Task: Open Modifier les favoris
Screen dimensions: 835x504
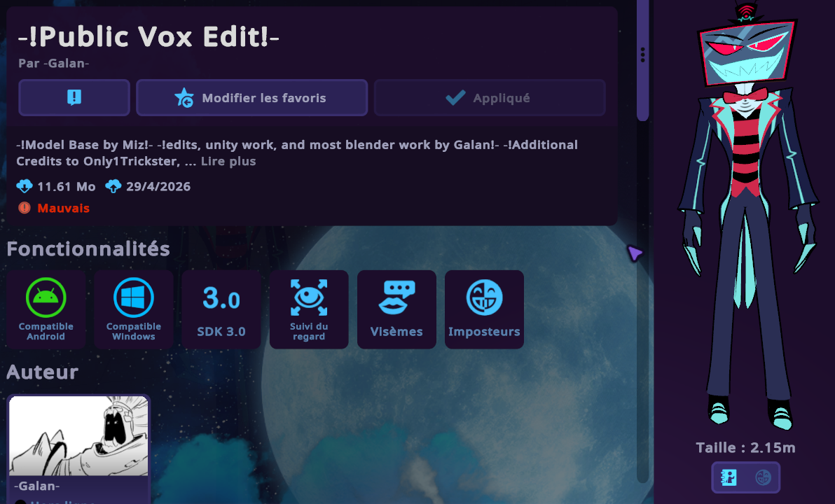Action: pyautogui.click(x=251, y=97)
